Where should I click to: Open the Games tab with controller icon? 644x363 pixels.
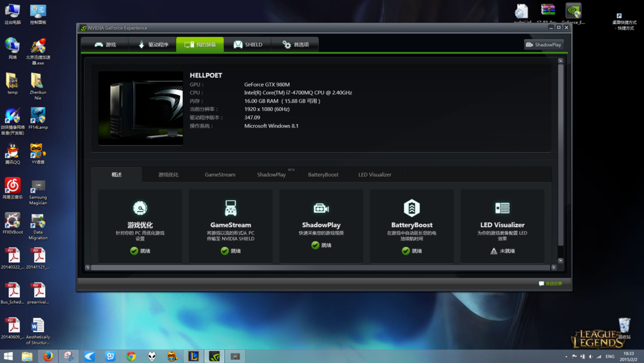[105, 44]
